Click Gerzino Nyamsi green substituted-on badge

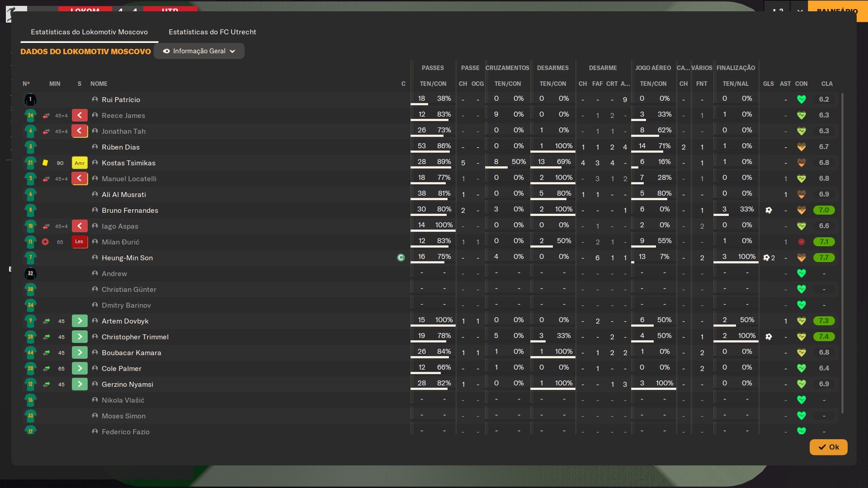click(x=80, y=384)
